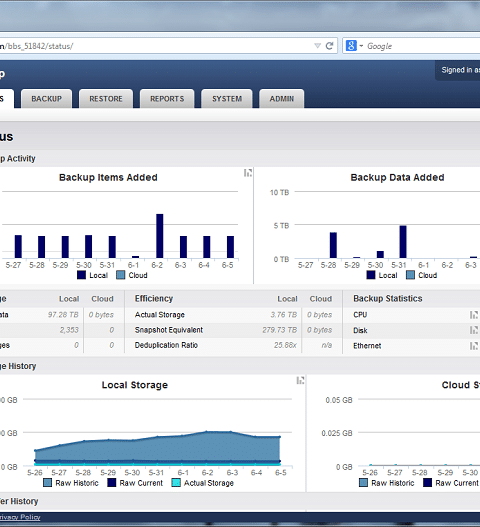Open the URL history dropdown arrow
480x527 pixels.
(x=317, y=46)
